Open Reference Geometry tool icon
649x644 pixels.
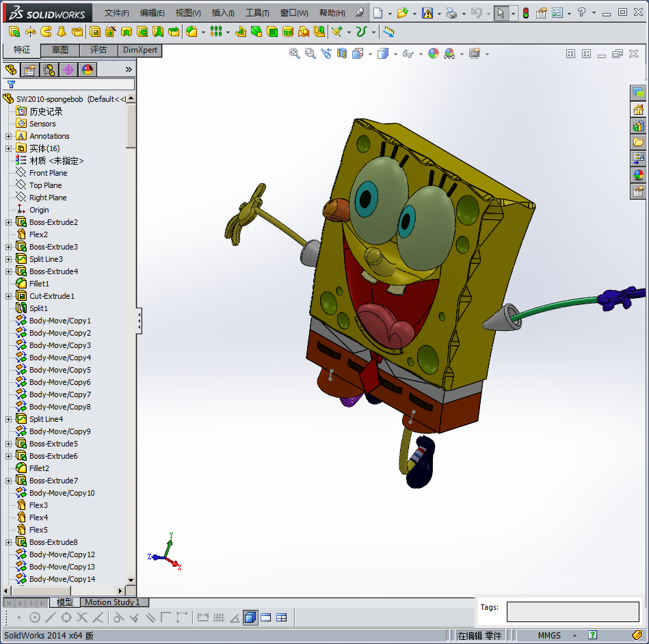337,31
